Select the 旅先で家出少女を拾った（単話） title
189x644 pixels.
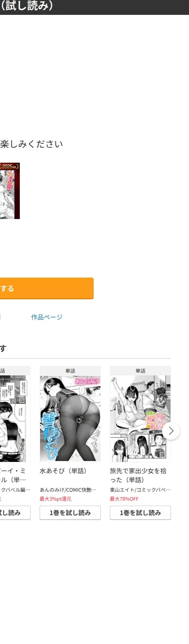pos(138,475)
